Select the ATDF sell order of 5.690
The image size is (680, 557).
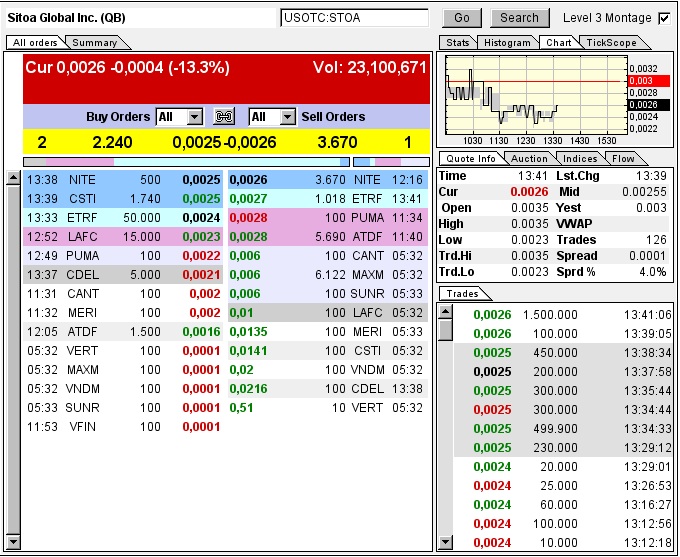tap(328, 237)
